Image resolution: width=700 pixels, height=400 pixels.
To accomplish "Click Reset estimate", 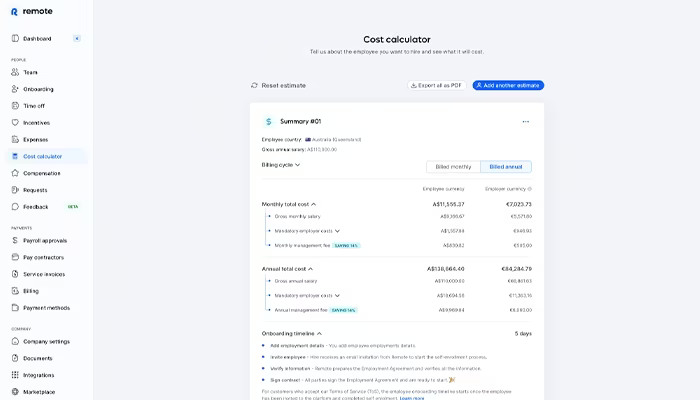I will coord(279,85).
